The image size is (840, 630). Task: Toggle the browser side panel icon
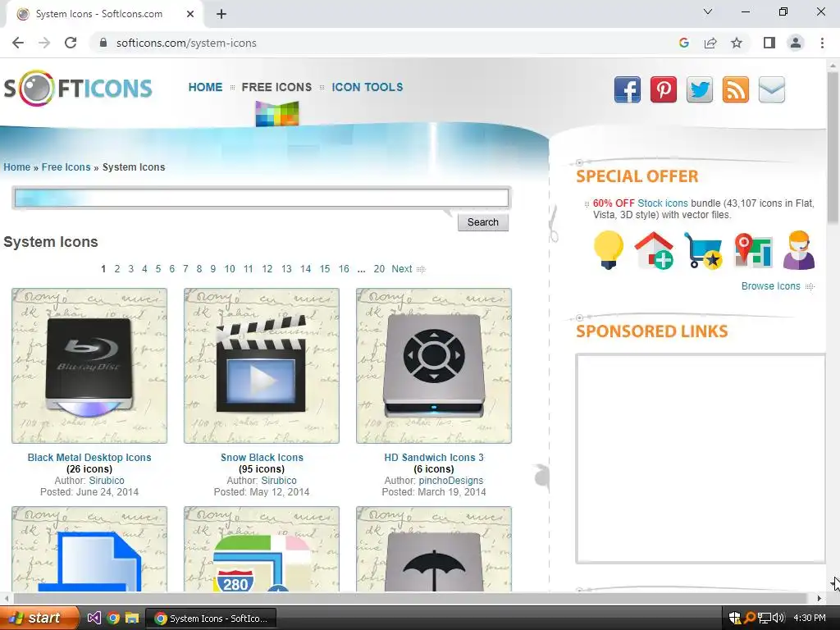769,43
